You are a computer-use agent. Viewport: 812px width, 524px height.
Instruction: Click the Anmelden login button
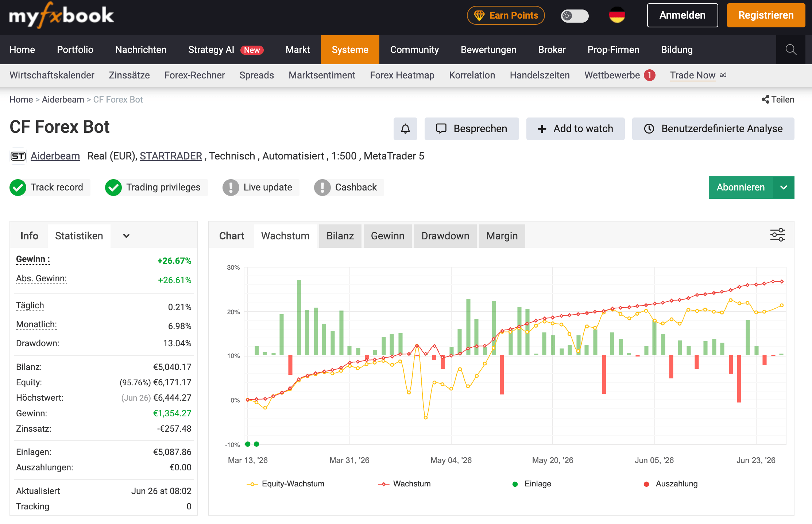pos(682,15)
